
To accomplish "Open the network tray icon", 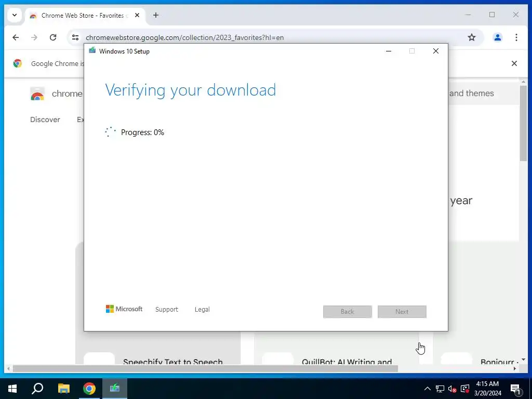I will (440, 389).
